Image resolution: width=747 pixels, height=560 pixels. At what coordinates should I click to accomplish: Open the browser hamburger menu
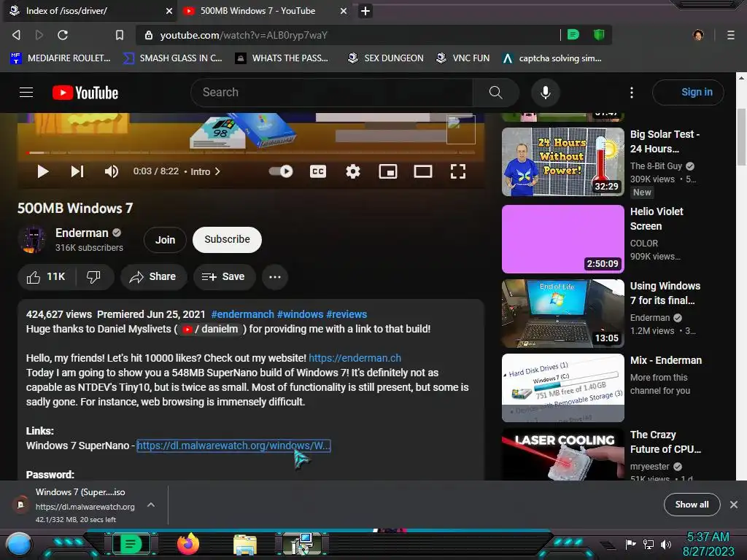[730, 35]
